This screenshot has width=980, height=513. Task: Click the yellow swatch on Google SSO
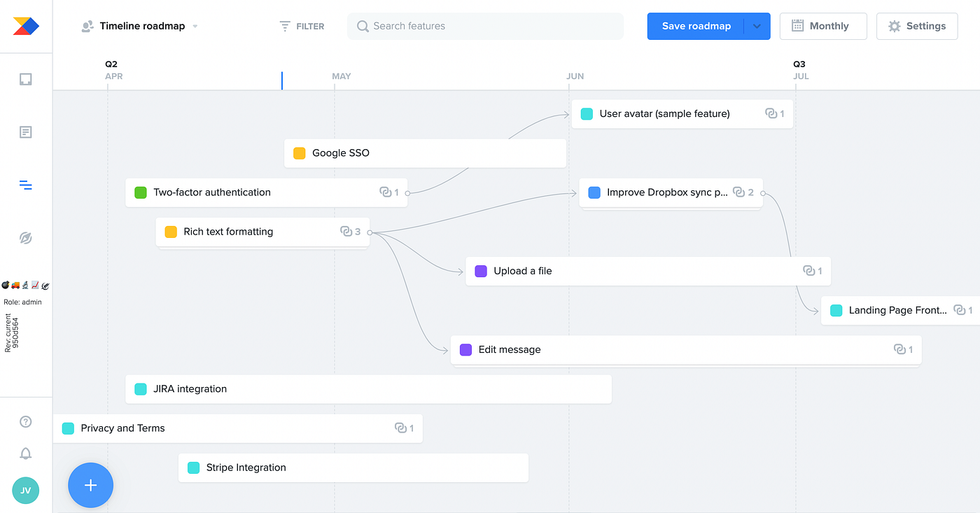[300, 153]
